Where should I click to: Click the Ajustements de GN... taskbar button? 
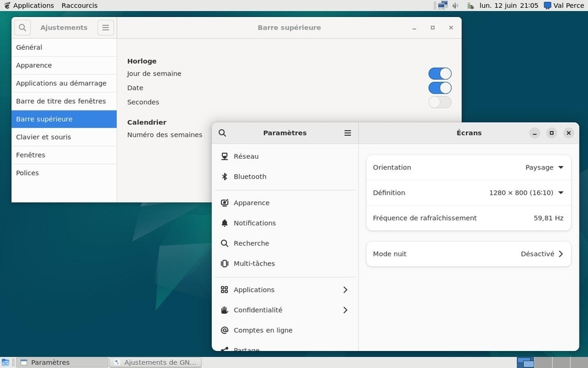click(x=155, y=362)
